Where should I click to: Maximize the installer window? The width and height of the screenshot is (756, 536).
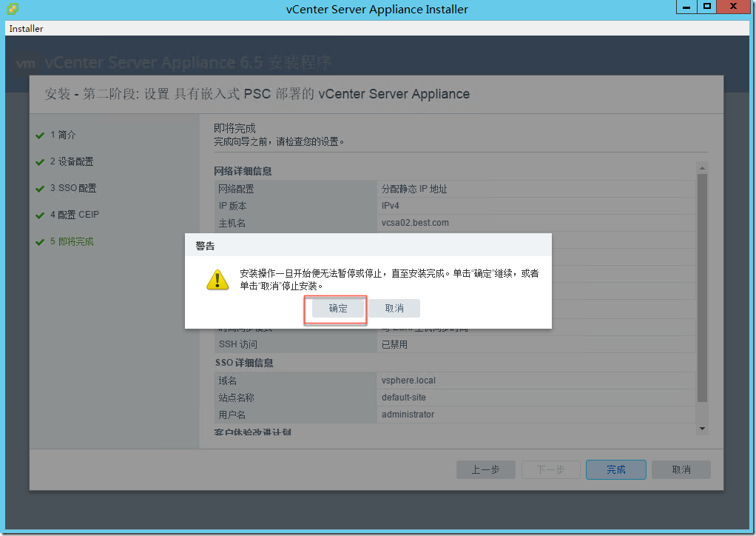(x=706, y=7)
